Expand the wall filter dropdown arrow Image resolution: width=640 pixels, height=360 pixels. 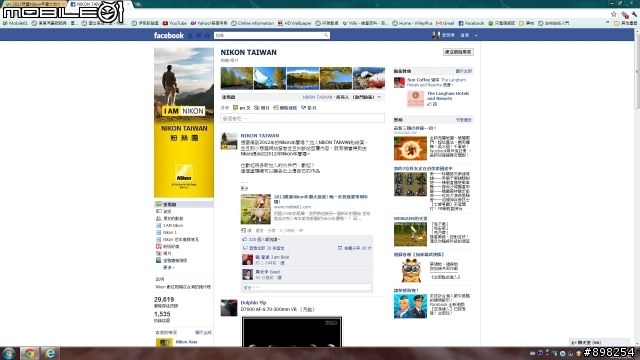tap(379, 97)
